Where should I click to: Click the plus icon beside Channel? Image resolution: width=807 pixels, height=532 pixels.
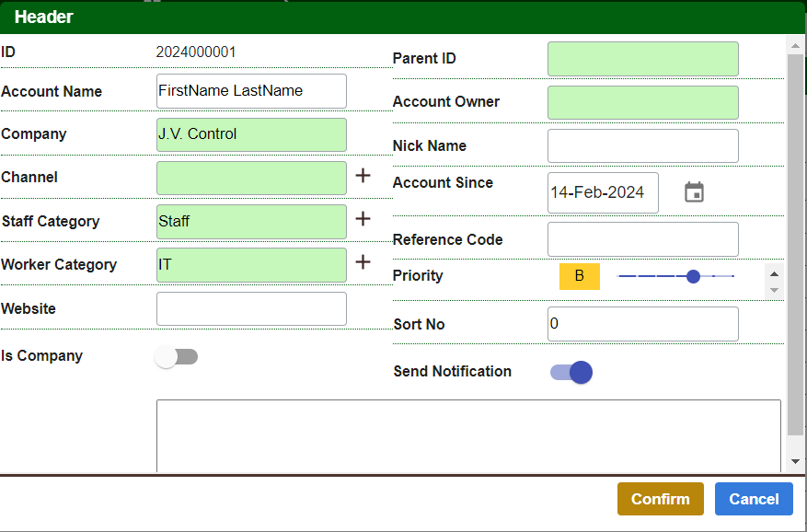point(363,176)
